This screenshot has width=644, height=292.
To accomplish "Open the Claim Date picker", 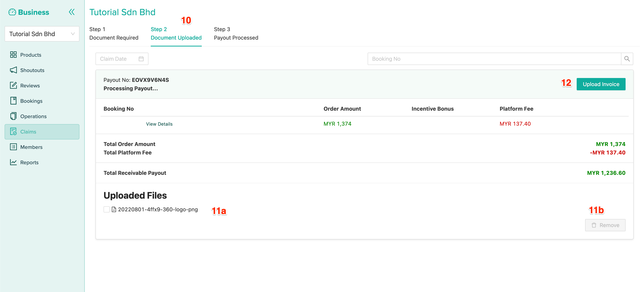I will click(x=122, y=59).
